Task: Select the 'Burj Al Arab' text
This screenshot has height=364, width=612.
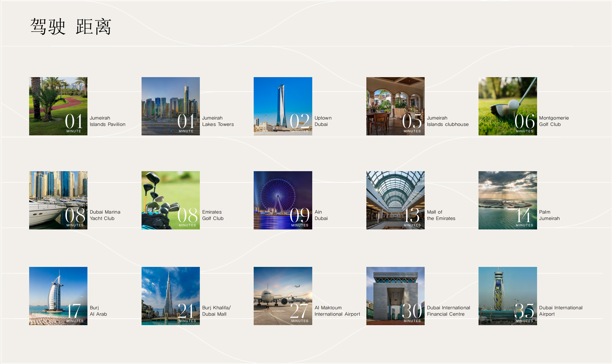Action: [98, 311]
